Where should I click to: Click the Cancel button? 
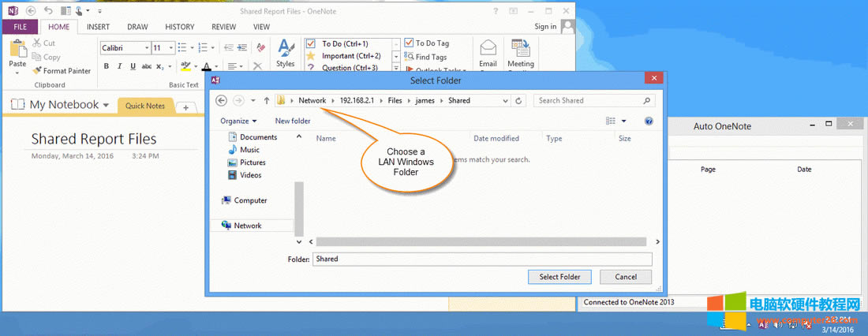(625, 277)
